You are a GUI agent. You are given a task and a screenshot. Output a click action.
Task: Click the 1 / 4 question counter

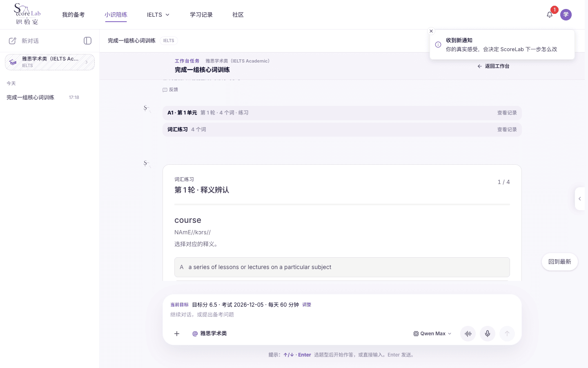pos(503,182)
